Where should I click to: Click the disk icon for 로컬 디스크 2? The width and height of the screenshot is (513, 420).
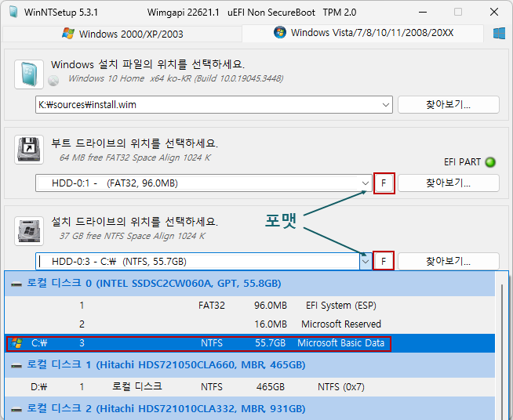click(x=16, y=409)
